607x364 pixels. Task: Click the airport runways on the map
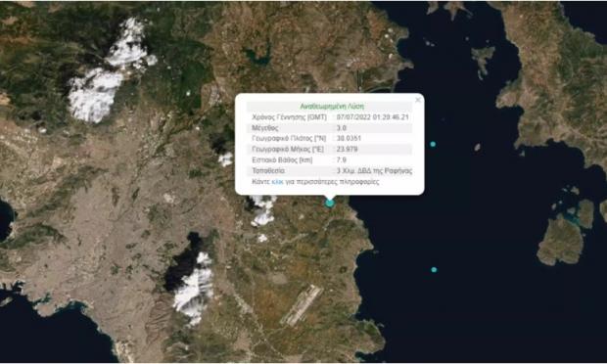(302, 305)
